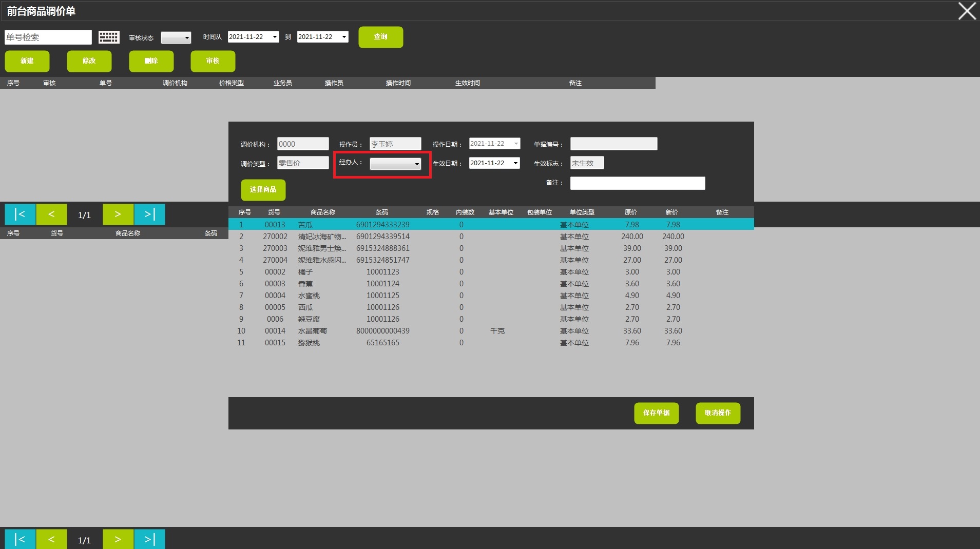Open the 时间从 start date dropdown
The image size is (980, 549).
coord(275,37)
